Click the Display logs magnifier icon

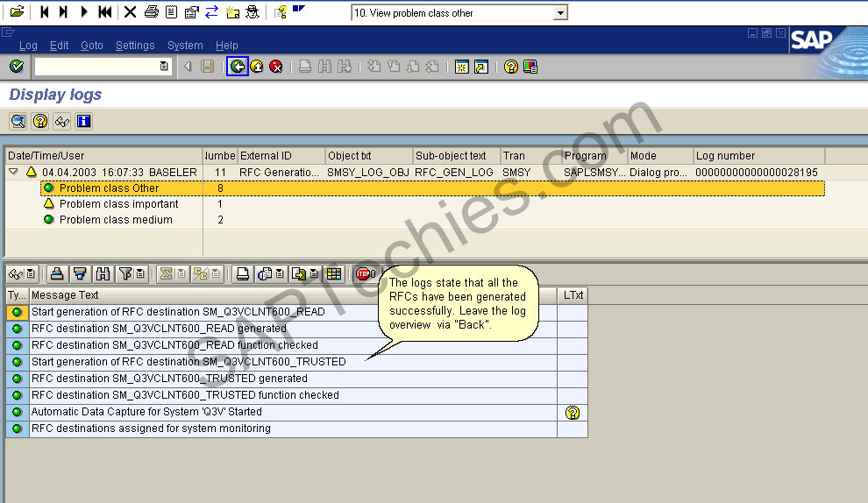(18, 121)
